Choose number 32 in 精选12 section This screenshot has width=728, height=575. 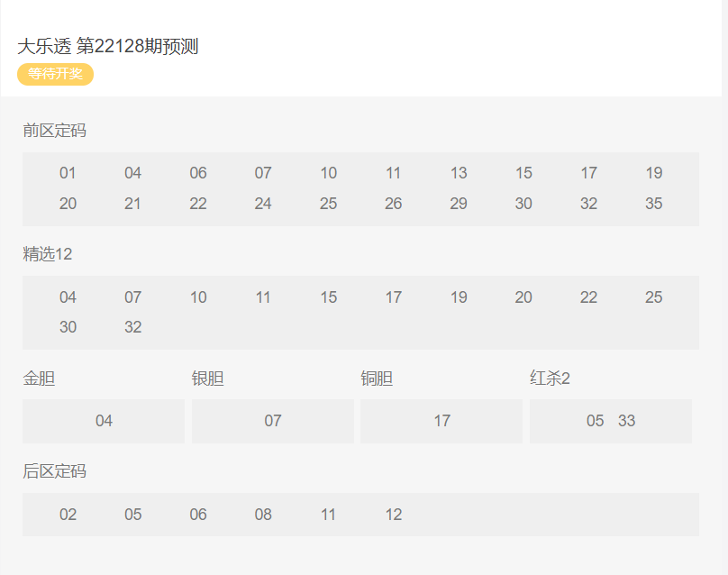[x=132, y=327]
